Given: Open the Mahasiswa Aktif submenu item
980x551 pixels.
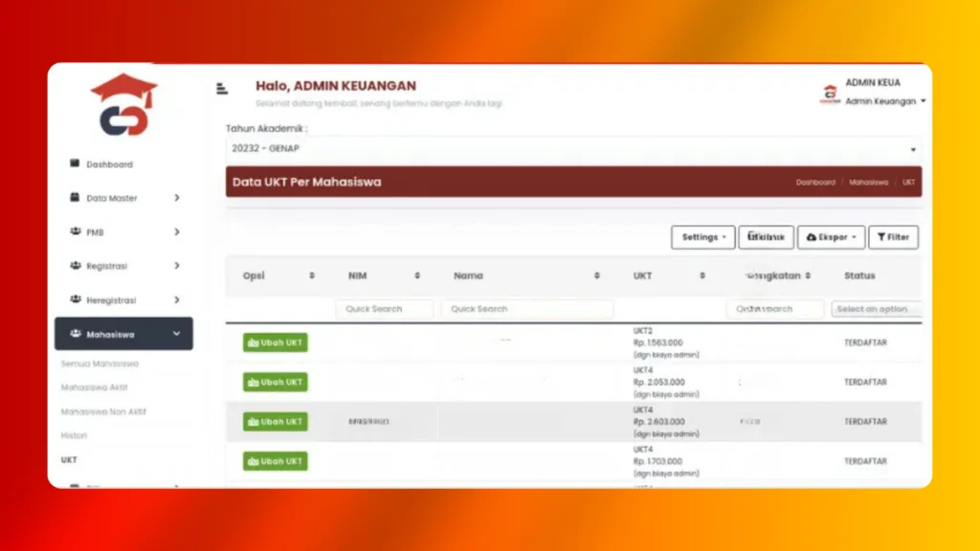Looking at the screenshot, I should click(95, 387).
